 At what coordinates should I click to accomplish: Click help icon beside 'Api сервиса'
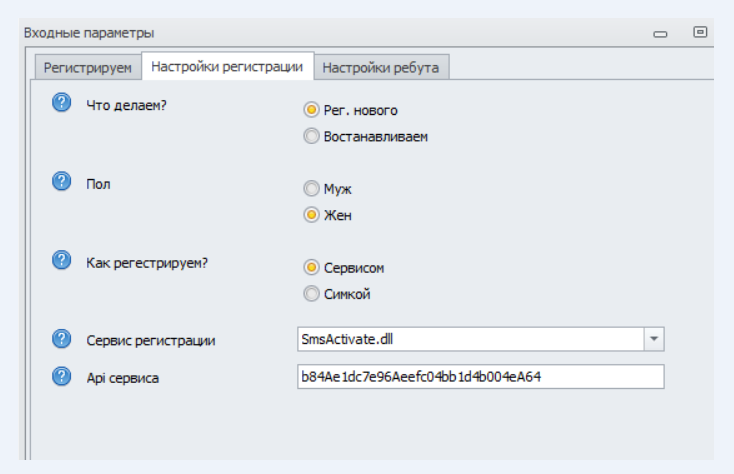tap(62, 376)
